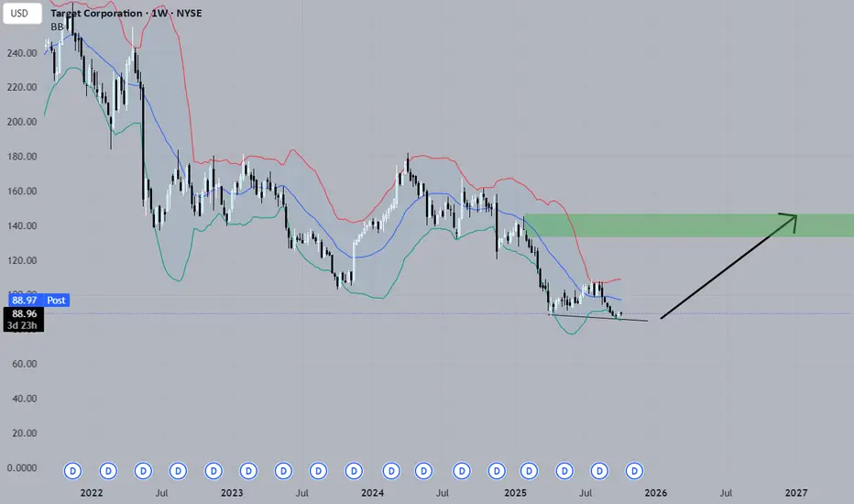This screenshot has height=504, width=854.
Task: Click the 20.00 price axis label
Action: (25, 433)
